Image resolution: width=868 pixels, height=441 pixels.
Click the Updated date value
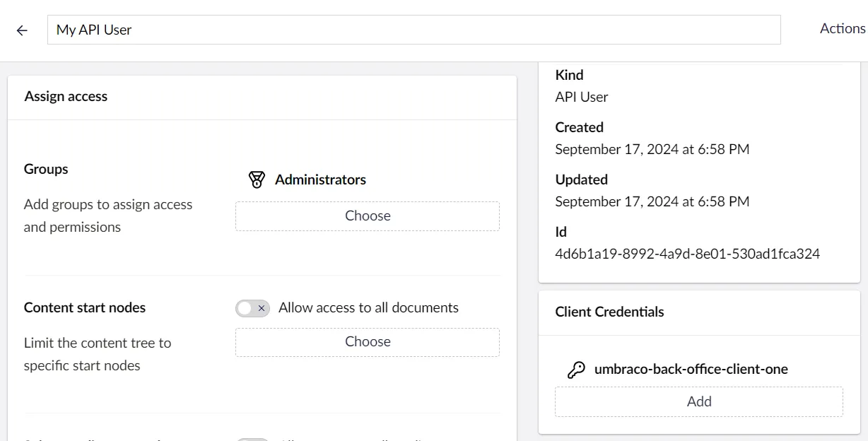[x=652, y=201]
